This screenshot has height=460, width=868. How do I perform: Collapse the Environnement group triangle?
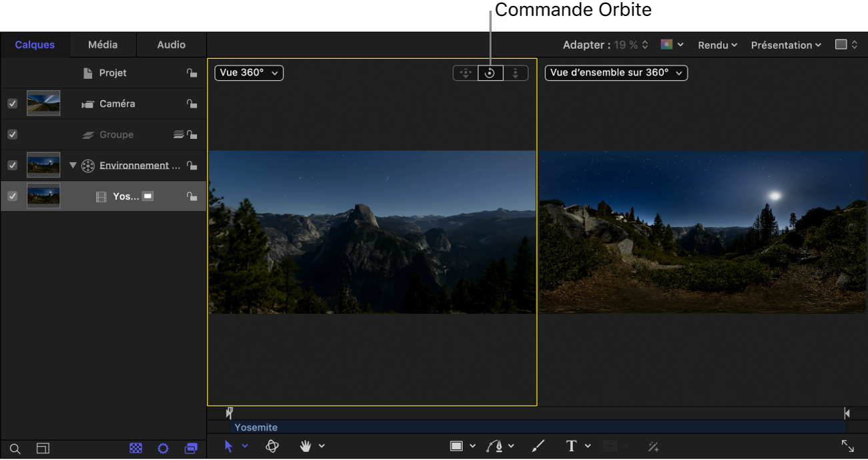click(x=73, y=166)
